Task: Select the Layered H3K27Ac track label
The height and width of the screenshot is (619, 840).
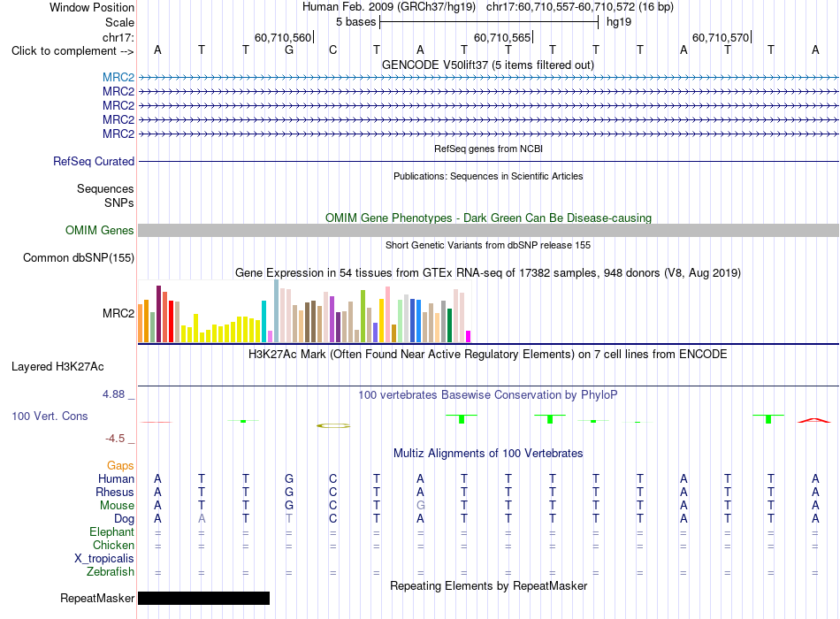Action: 57,367
